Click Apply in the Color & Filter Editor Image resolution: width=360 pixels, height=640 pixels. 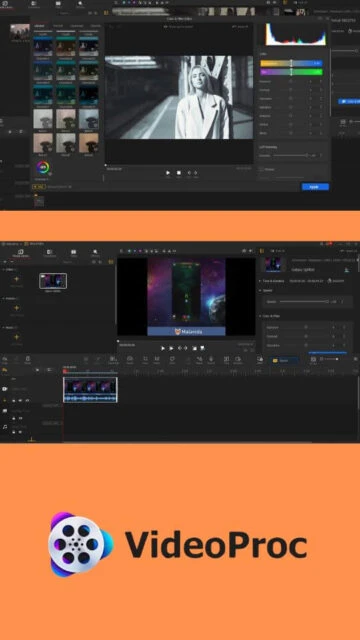coord(315,187)
